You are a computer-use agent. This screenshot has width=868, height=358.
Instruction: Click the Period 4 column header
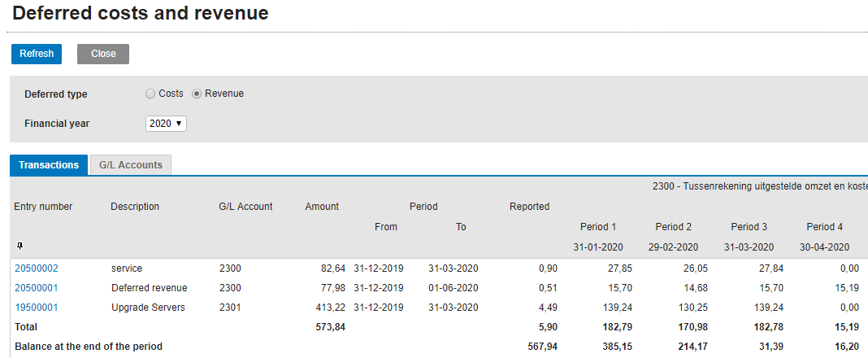pos(824,227)
